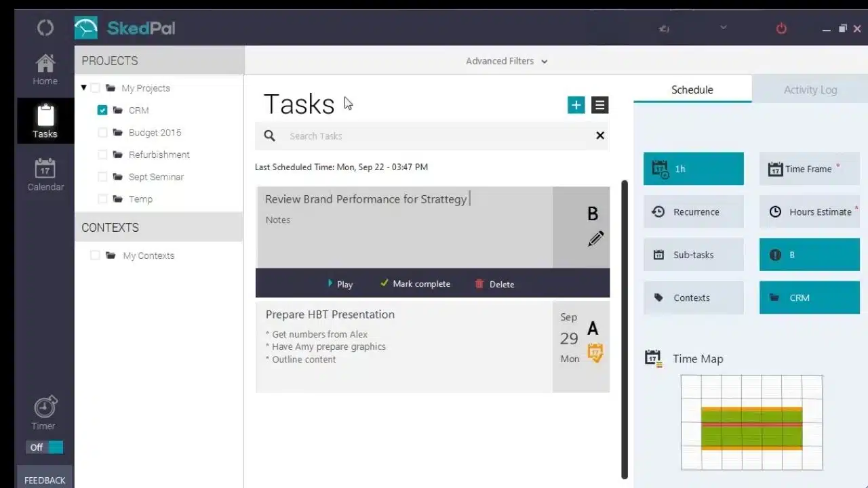Click the sync circle icon at top left
The width and height of the screenshot is (868, 488).
point(45,28)
